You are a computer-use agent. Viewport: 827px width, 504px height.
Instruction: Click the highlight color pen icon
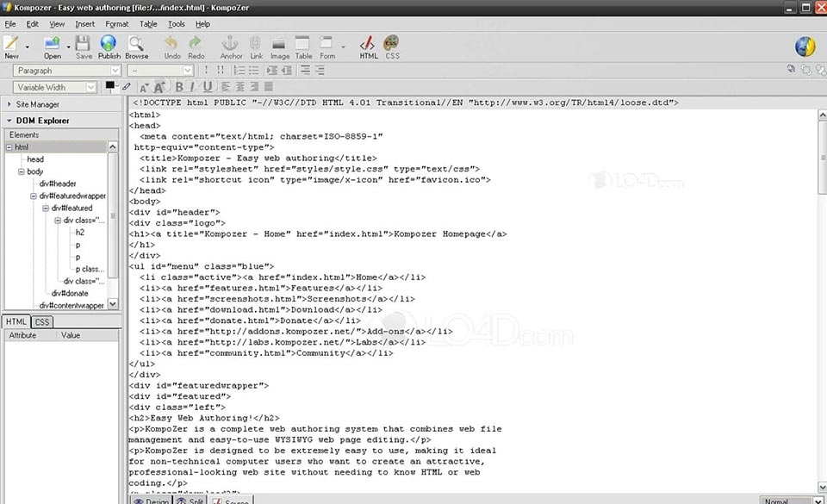click(x=126, y=86)
